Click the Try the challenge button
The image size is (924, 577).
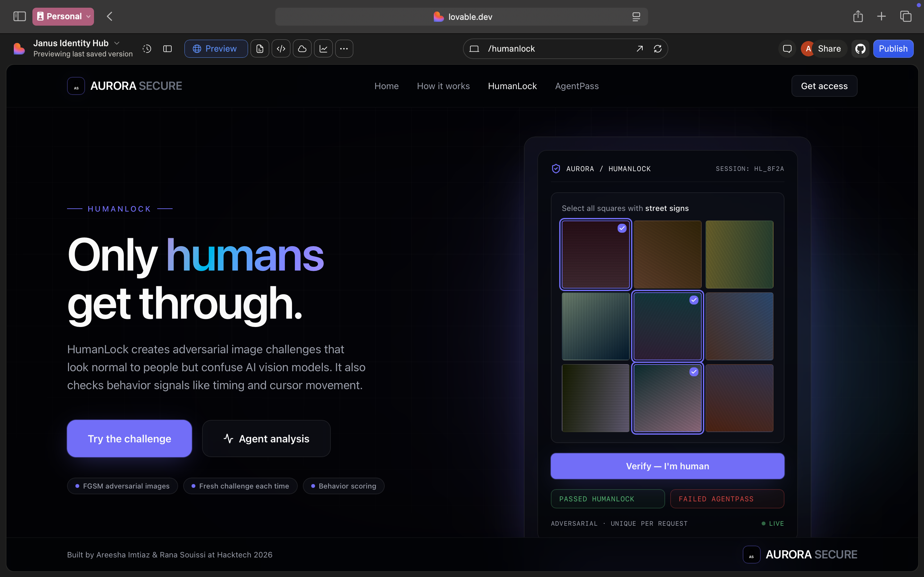(129, 439)
